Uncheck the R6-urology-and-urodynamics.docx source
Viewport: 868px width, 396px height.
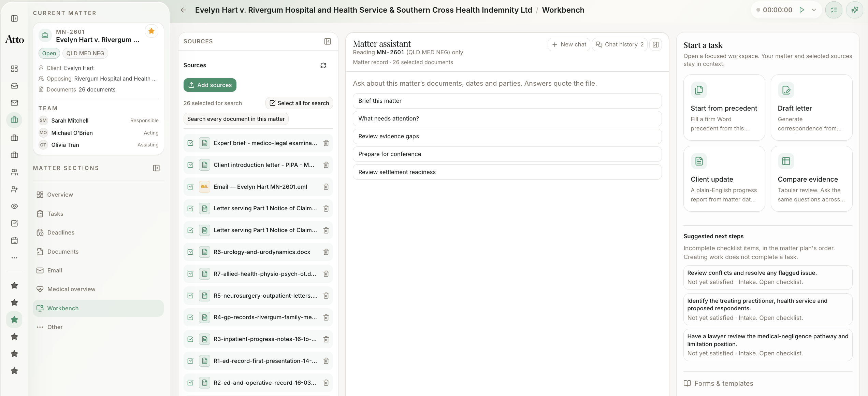(x=190, y=252)
